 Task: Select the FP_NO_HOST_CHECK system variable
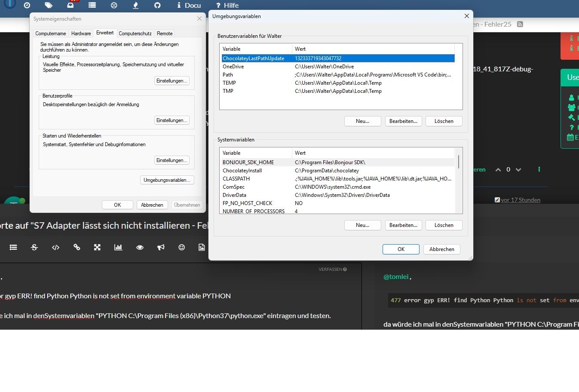coord(338,203)
